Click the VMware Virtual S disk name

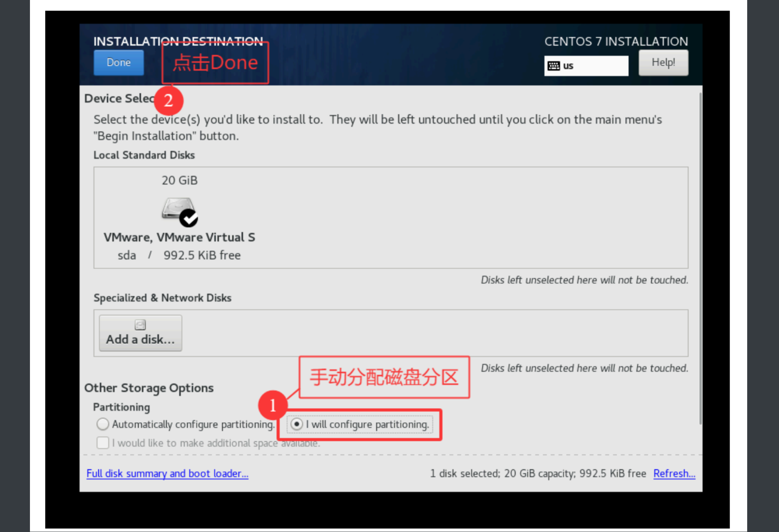[x=179, y=237]
